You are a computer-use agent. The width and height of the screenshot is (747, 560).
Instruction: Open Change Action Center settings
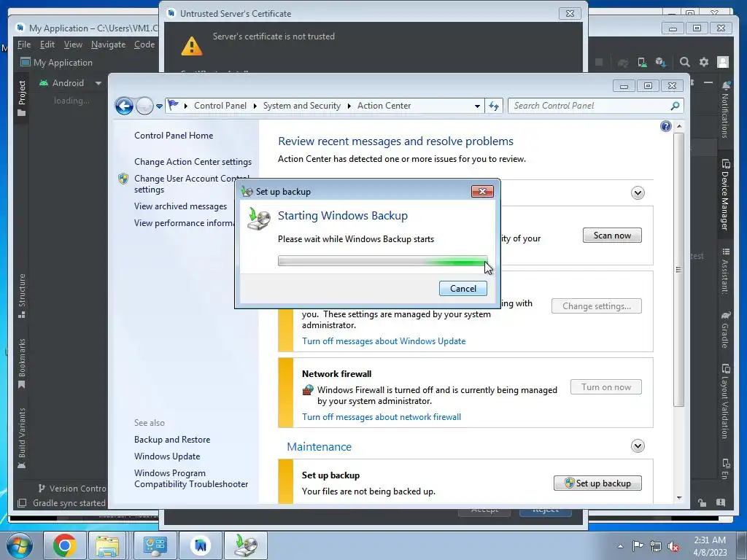click(193, 161)
